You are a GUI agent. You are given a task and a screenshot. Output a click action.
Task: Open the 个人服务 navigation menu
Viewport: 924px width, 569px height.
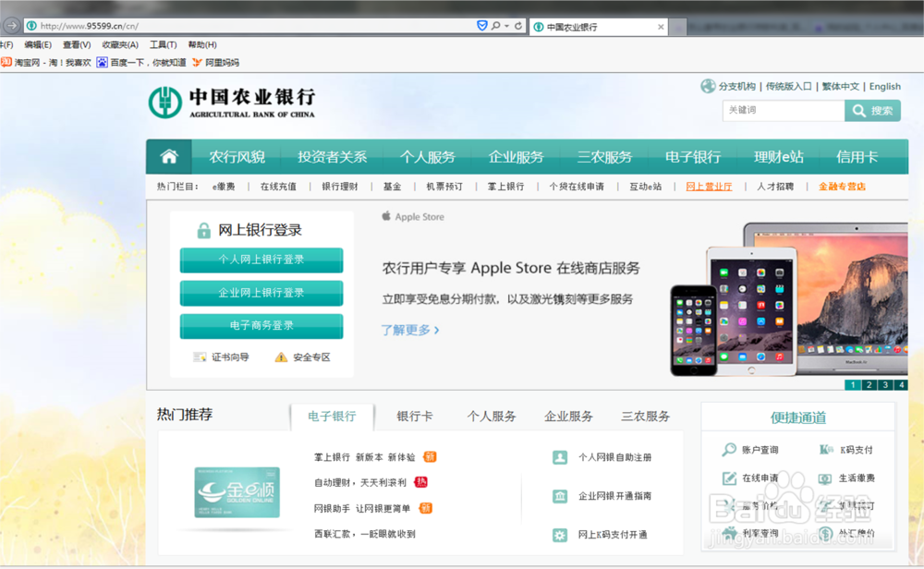(x=428, y=157)
